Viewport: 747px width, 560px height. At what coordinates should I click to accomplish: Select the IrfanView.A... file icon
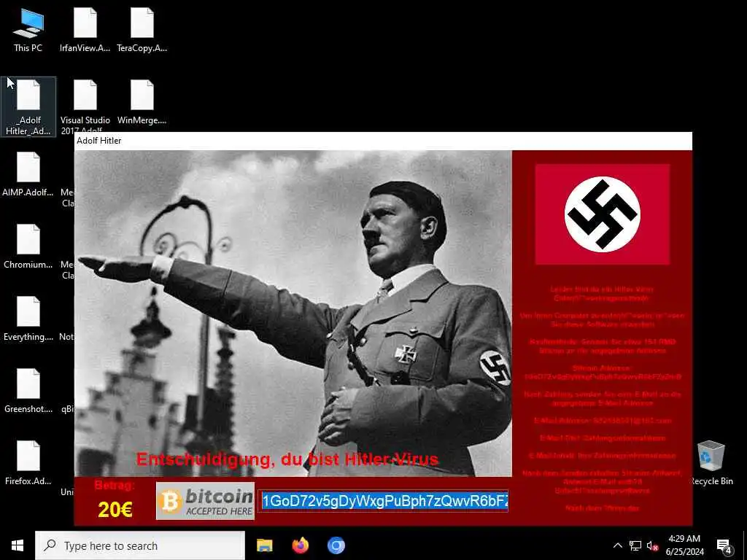click(x=85, y=29)
